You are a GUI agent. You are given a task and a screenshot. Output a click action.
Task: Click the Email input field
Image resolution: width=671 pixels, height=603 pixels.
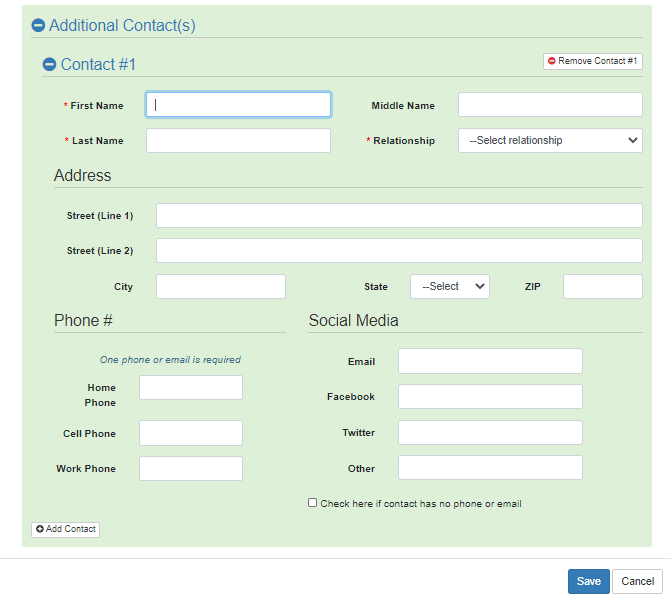point(490,361)
